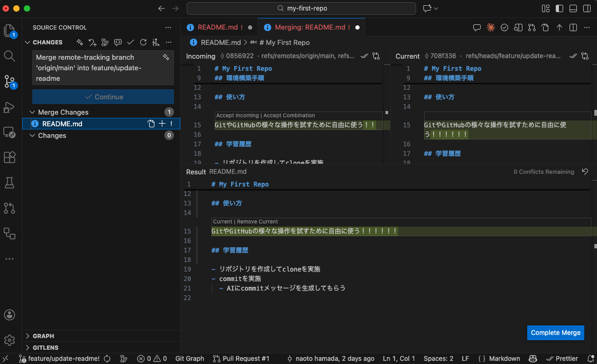Viewport: 597px width, 364px height.
Task: Click the Copilot sparkle icon in editor toolbar
Action: tap(490, 27)
